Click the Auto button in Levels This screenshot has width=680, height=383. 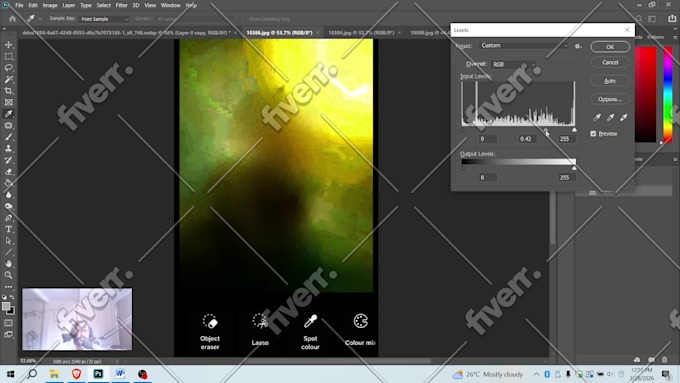click(x=610, y=81)
